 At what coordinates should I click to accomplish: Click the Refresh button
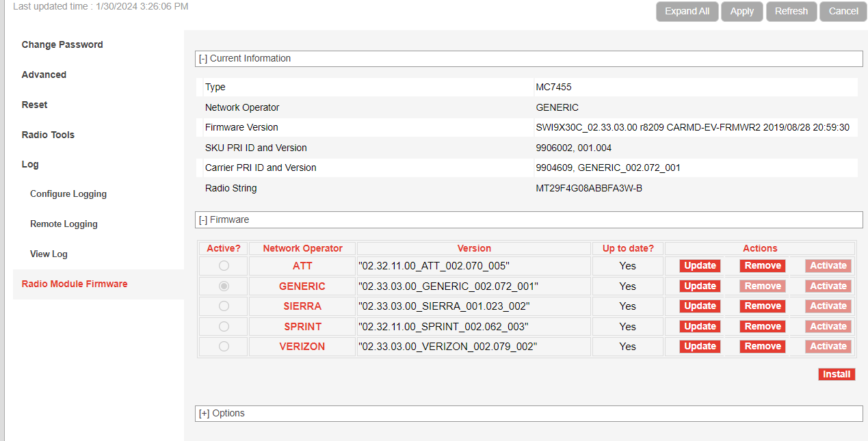(x=791, y=12)
